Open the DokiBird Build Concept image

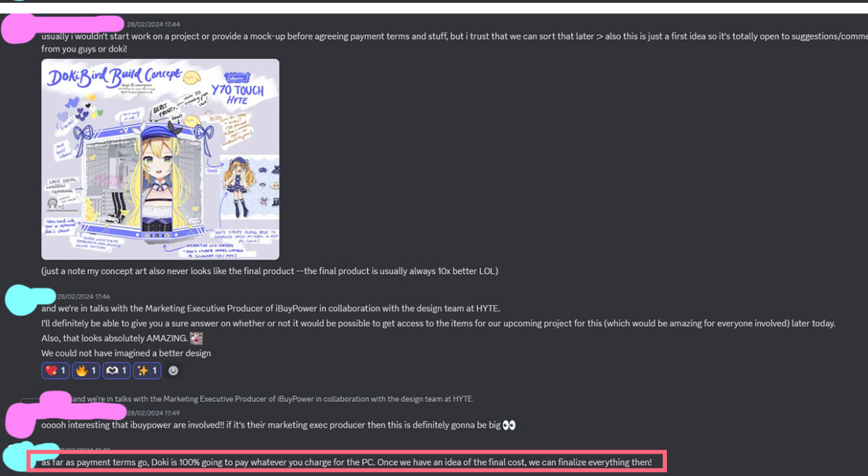[x=160, y=159]
